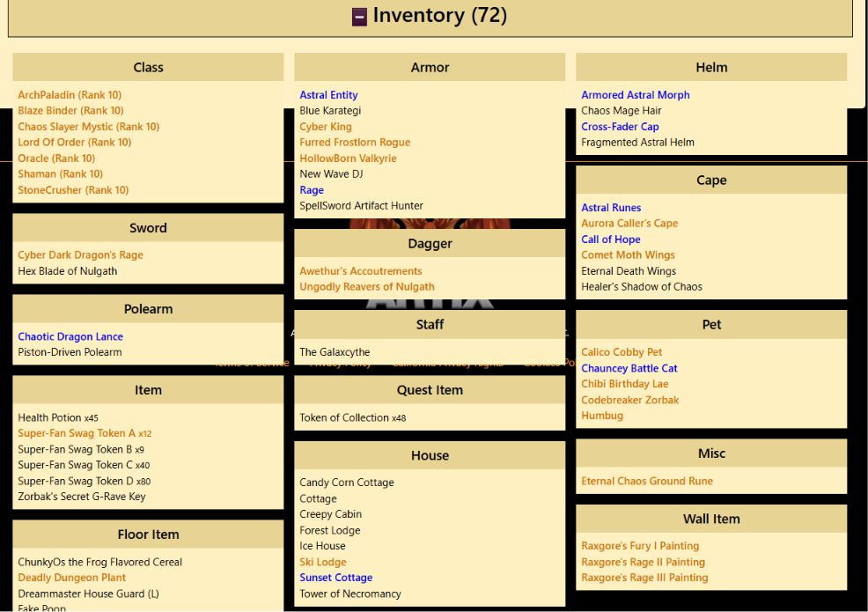868x612 pixels.
Task: Open the Blaze Binder (Rank 10) link
Action: 70,111
